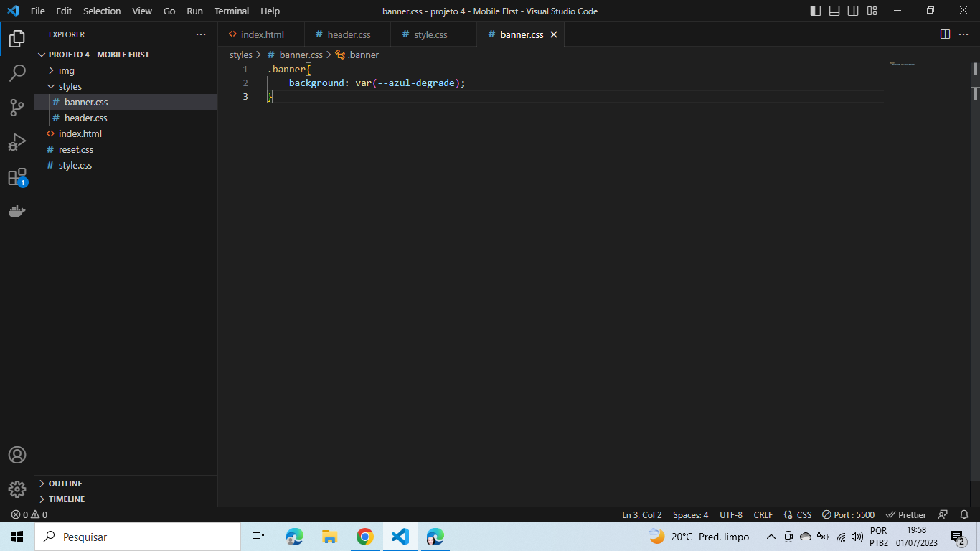Open the Source Control view
This screenshot has width=980, height=551.
[17, 108]
